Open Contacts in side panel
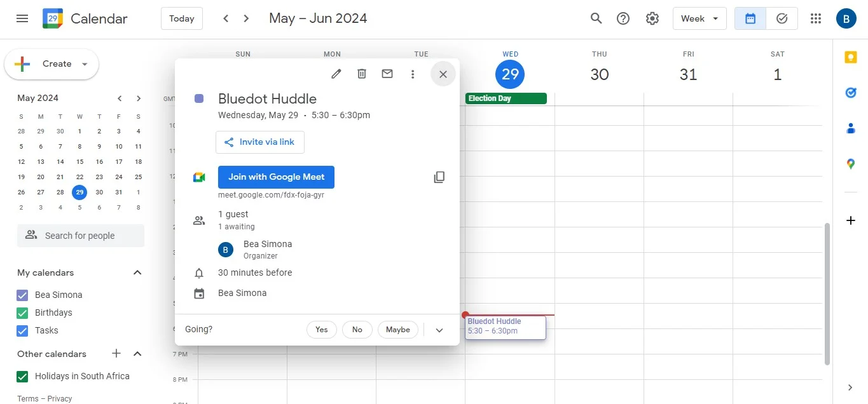868x404 pixels. (x=851, y=128)
